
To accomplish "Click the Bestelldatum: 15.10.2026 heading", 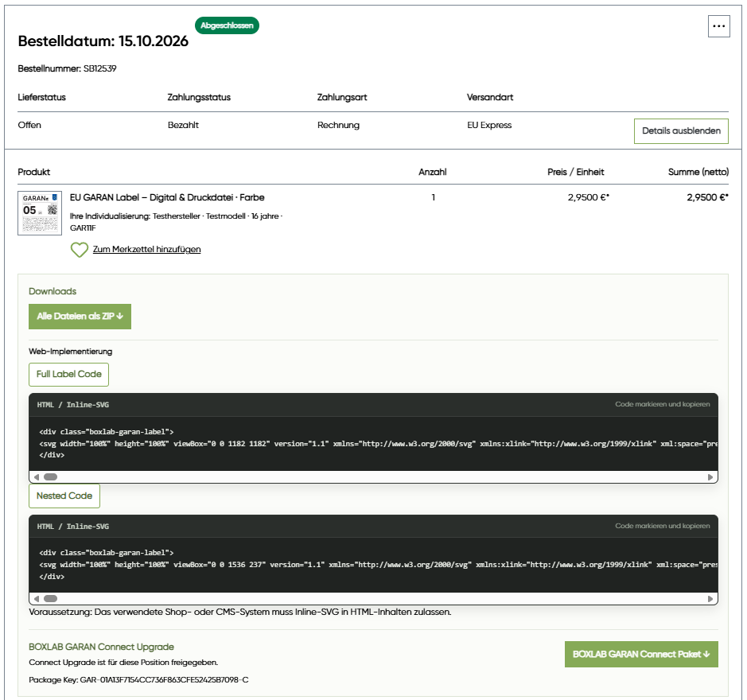I will tap(103, 41).
